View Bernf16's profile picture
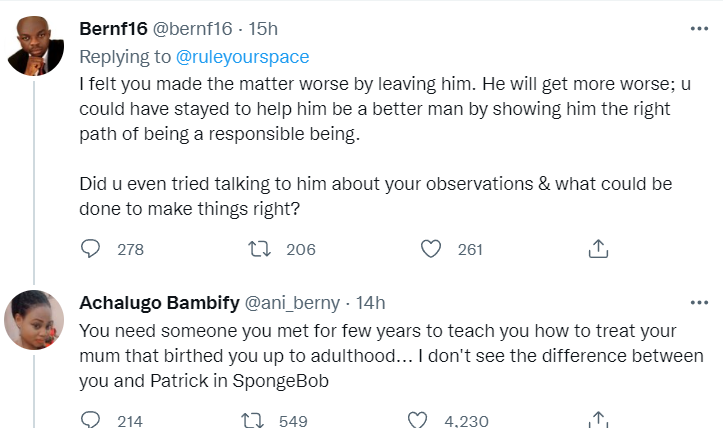 point(34,46)
